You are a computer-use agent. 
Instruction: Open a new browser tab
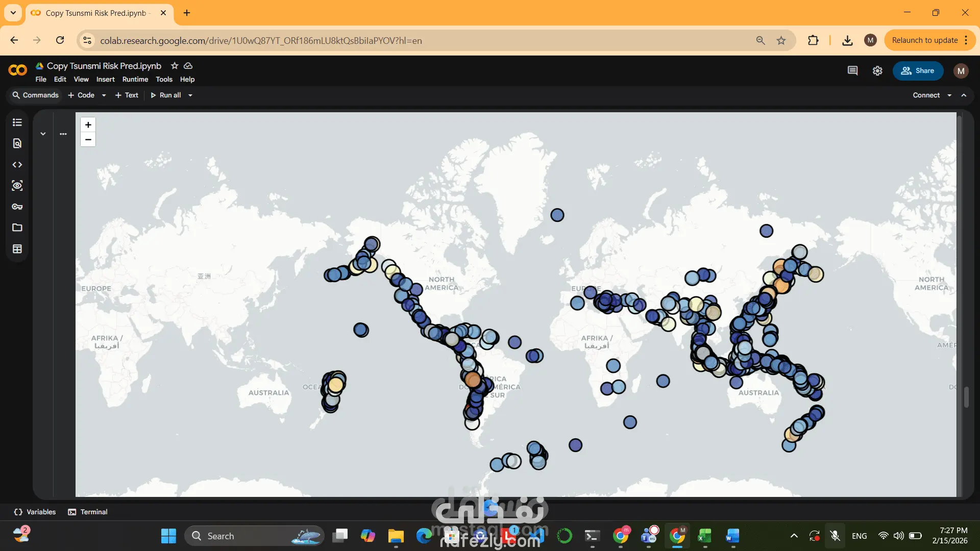point(187,13)
